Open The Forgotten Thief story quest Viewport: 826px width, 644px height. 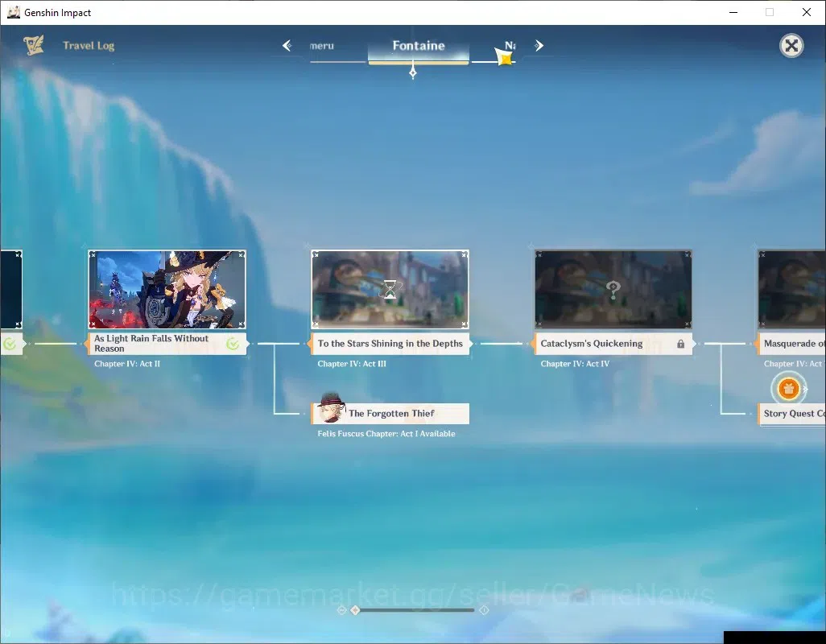tap(390, 413)
